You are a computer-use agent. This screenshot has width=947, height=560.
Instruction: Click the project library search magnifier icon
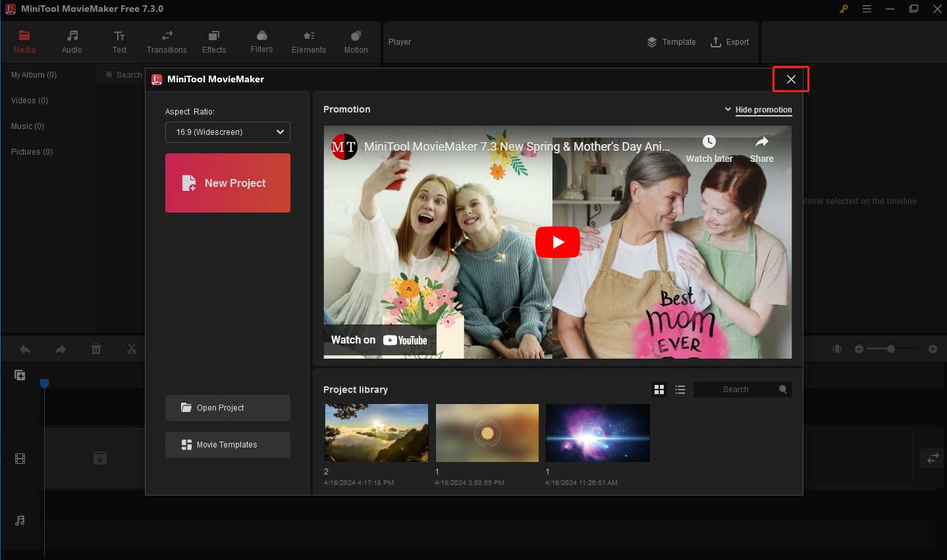[x=783, y=390]
